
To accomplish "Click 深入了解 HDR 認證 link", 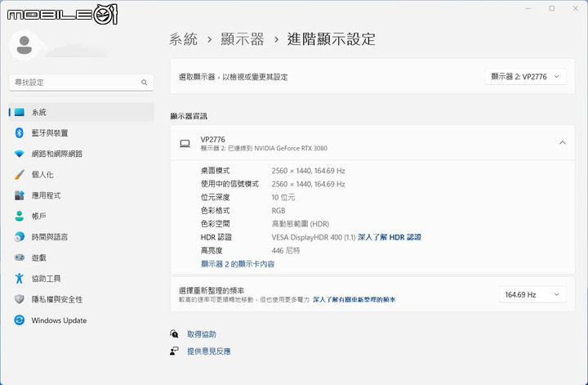I will (390, 237).
